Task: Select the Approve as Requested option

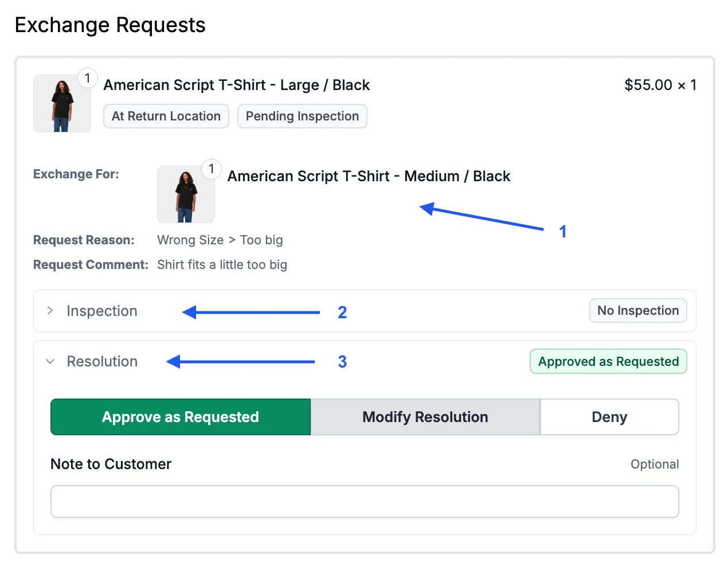Action: tap(180, 417)
